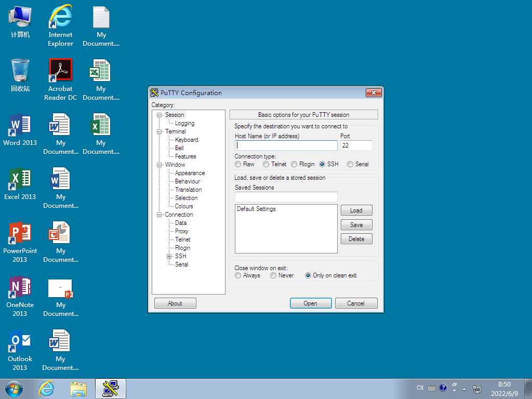This screenshot has height=399, width=532.
Task: Collapse the Connection category tree
Action: tap(159, 215)
